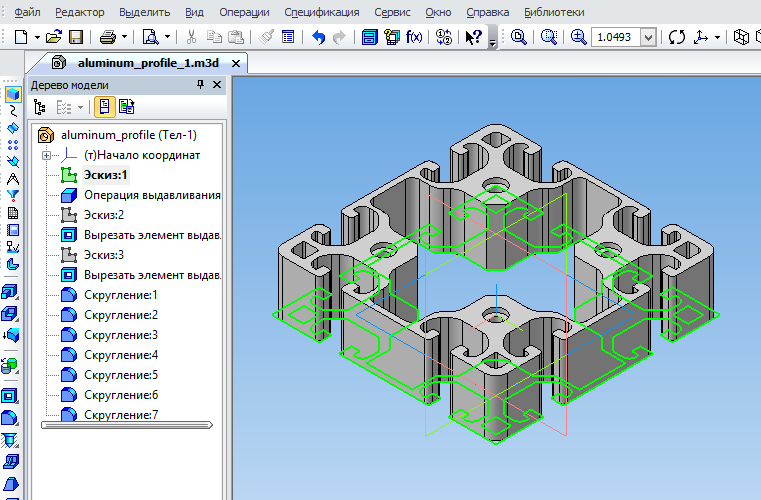
Task: Switch to the Spatial Curves panel icon
Action: click(x=13, y=111)
